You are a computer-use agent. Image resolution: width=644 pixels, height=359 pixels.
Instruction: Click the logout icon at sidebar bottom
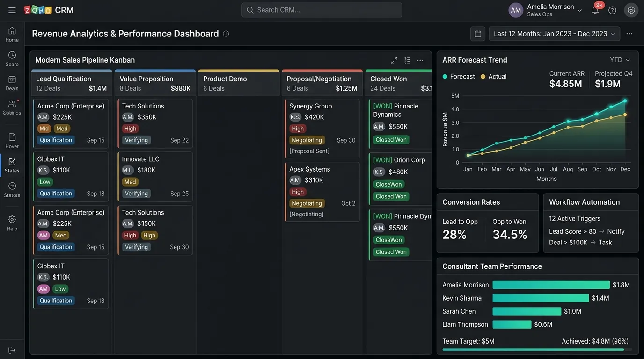(12, 350)
